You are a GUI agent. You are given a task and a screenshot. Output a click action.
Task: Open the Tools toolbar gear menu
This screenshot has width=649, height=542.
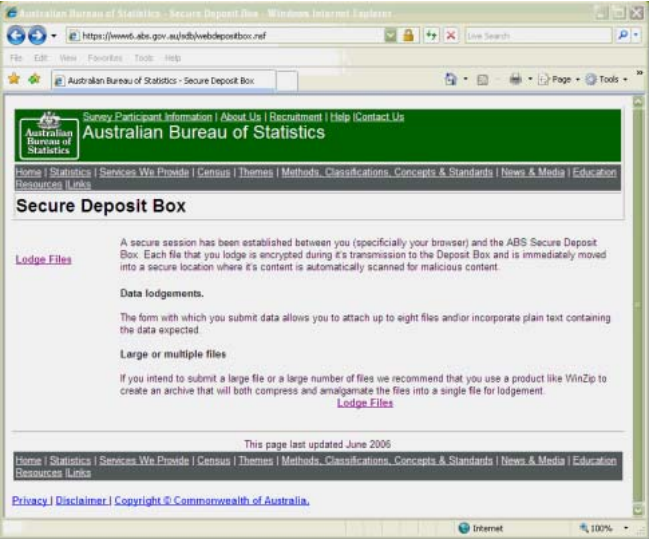tap(606, 79)
